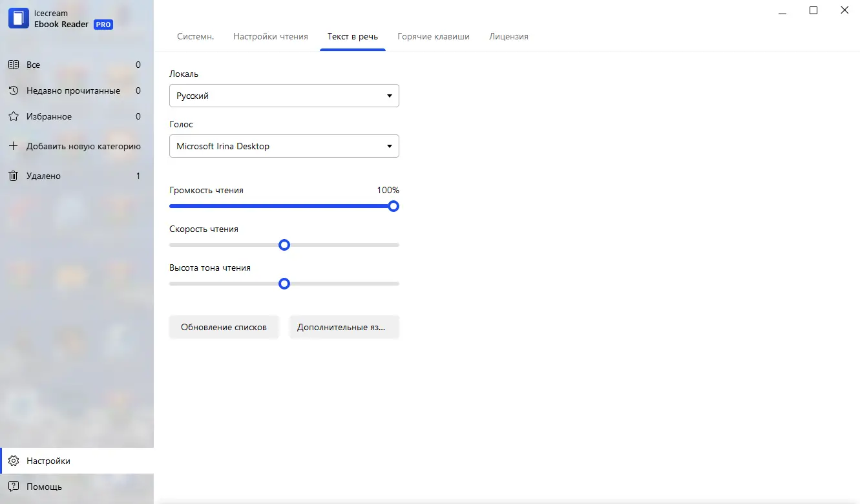The image size is (860, 504).
Task: Click the Скорость чтения speed slider handle
Action: click(x=284, y=245)
